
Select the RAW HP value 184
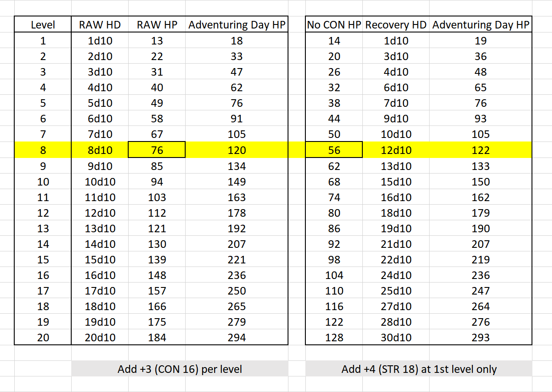(x=157, y=338)
